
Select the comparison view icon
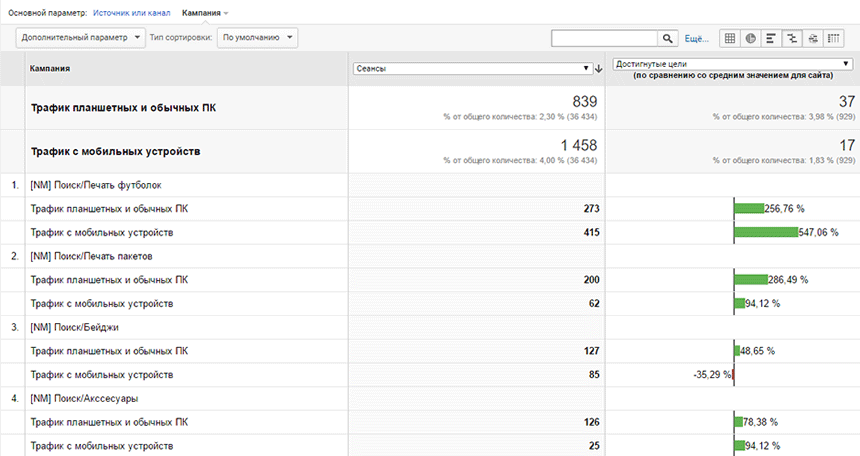pyautogui.click(x=792, y=38)
